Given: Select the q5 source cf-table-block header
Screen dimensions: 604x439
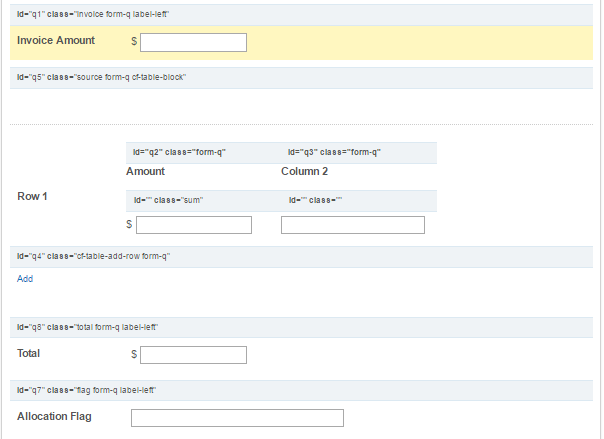Looking at the screenshot, I should (300, 77).
